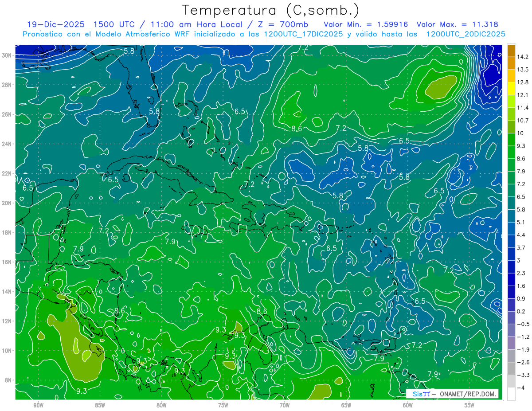Click the 20N latitude axis label
532x411 pixels.
(x=7, y=203)
